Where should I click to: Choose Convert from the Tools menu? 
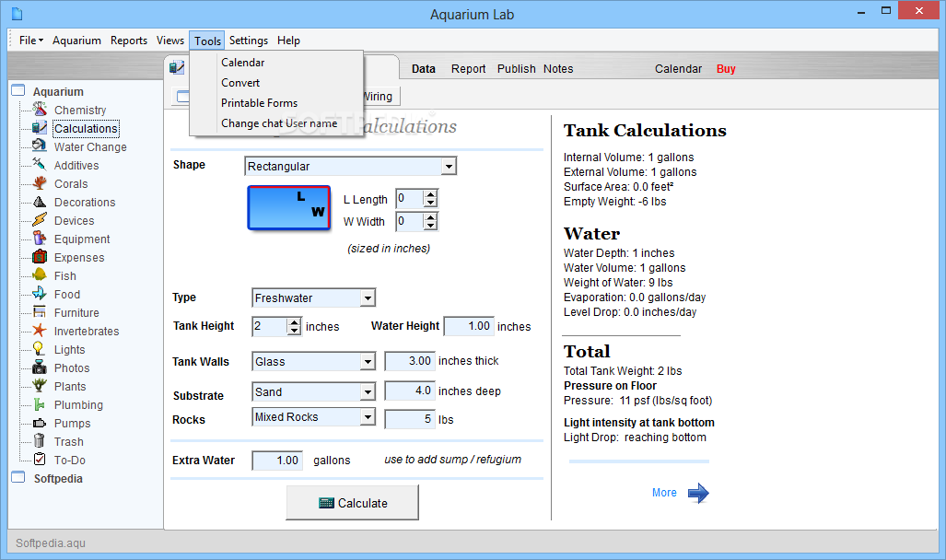pos(240,83)
